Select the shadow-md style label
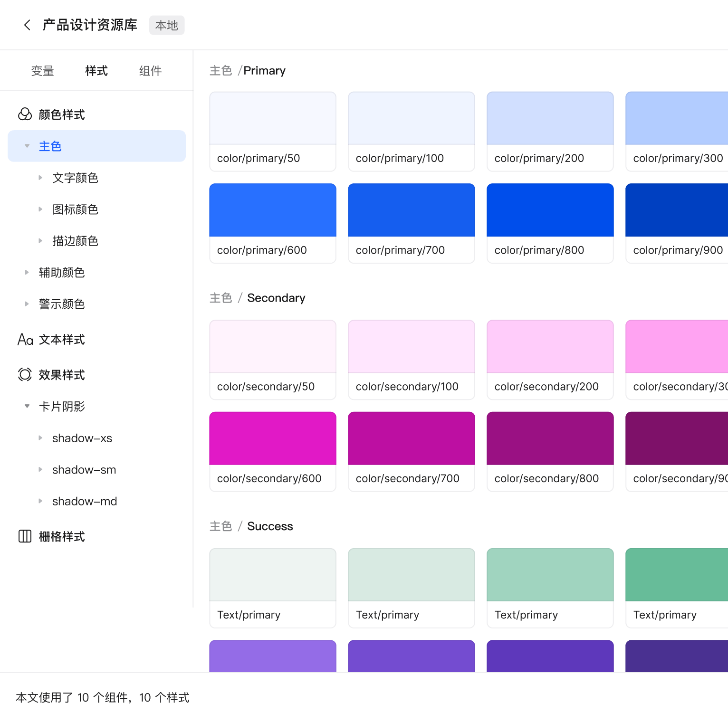This screenshot has height=722, width=728. pyautogui.click(x=85, y=501)
